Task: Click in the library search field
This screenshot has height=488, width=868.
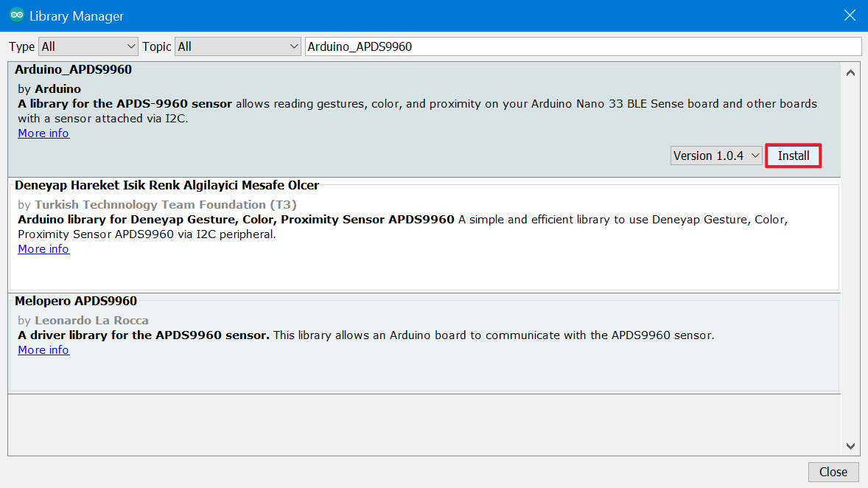Action: [583, 46]
